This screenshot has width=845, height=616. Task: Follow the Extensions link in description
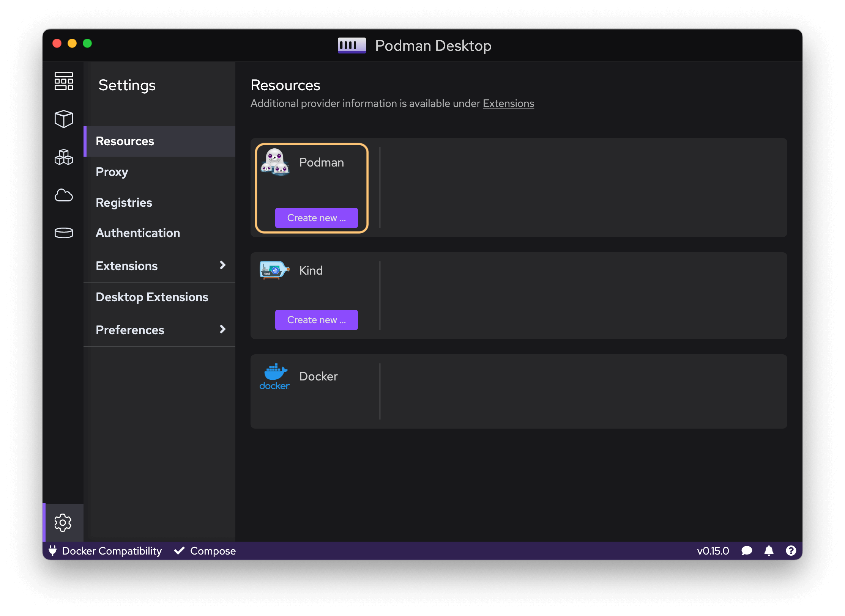pos(508,104)
